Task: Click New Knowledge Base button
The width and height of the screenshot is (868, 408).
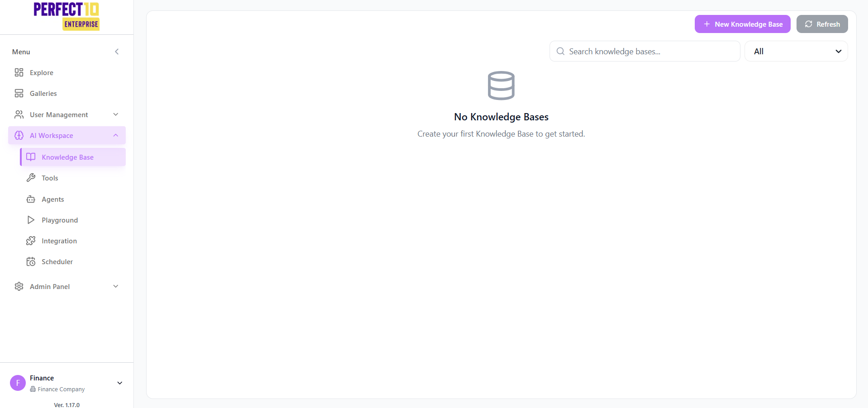Action: (x=743, y=24)
